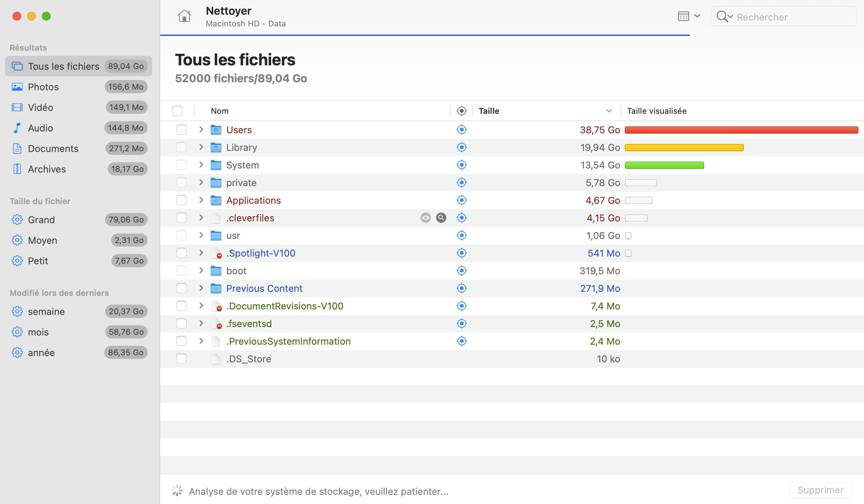Expand the System folder
The image size is (864, 504).
click(x=201, y=165)
